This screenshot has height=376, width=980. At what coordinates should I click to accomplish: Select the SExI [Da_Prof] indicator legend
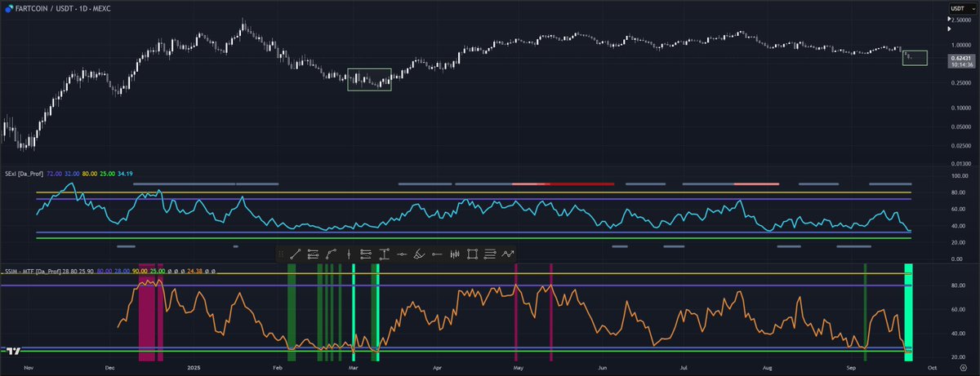tap(23, 173)
